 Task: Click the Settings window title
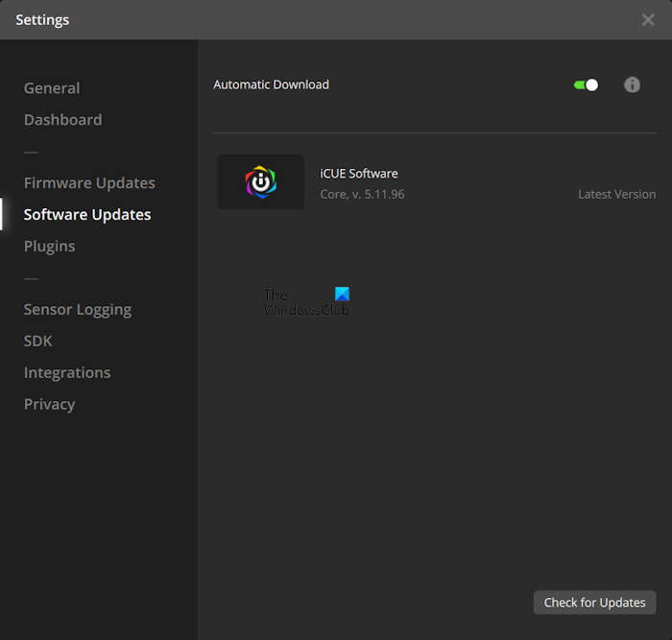(42, 20)
